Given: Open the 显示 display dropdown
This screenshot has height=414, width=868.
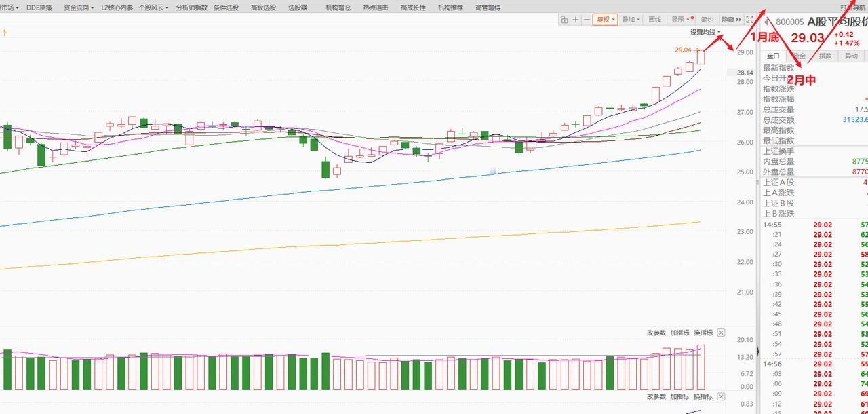Looking at the screenshot, I should [x=681, y=20].
